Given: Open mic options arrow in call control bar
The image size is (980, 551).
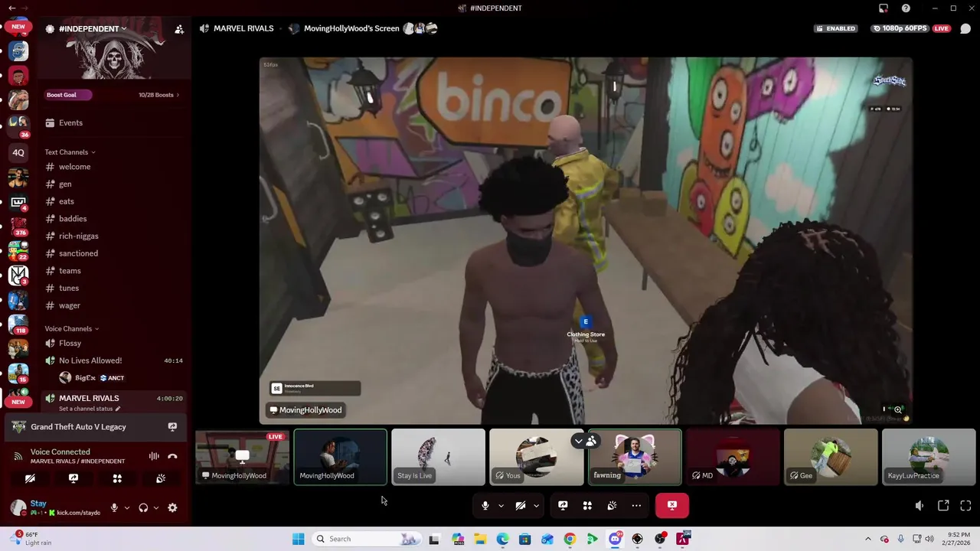Looking at the screenshot, I should [501, 505].
